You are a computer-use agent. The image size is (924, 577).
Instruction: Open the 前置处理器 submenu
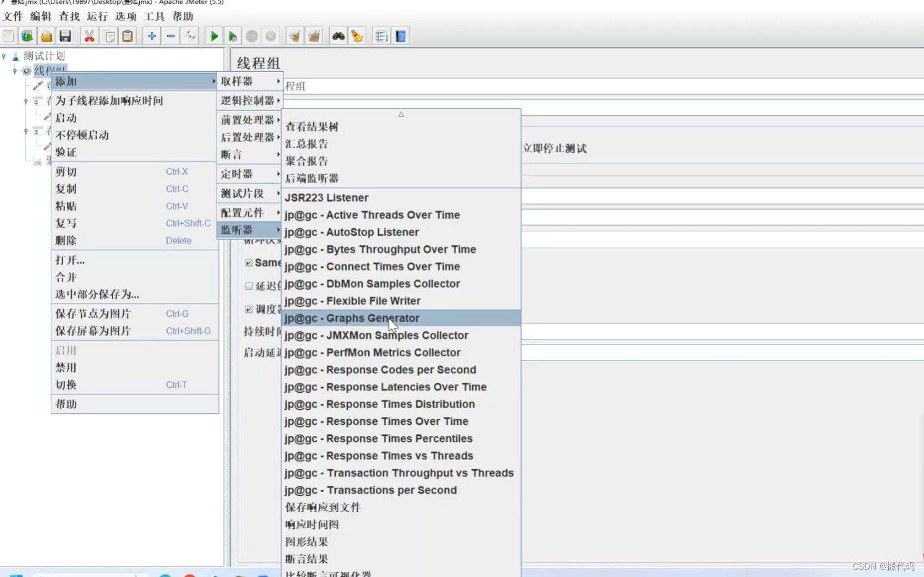tap(249, 120)
